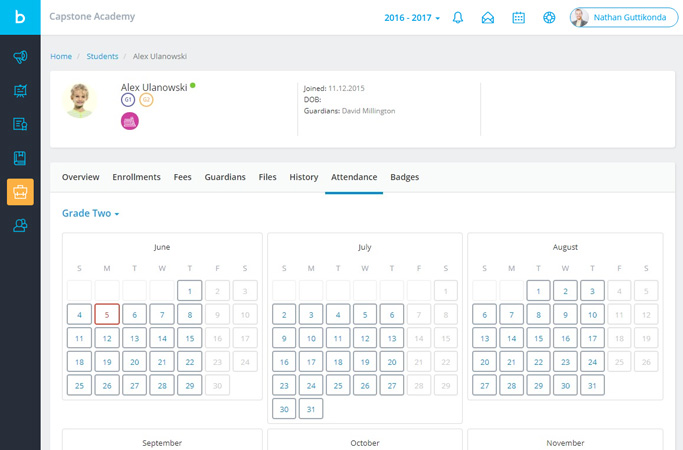Open the announcements megaphone in sidebar

(x=20, y=57)
